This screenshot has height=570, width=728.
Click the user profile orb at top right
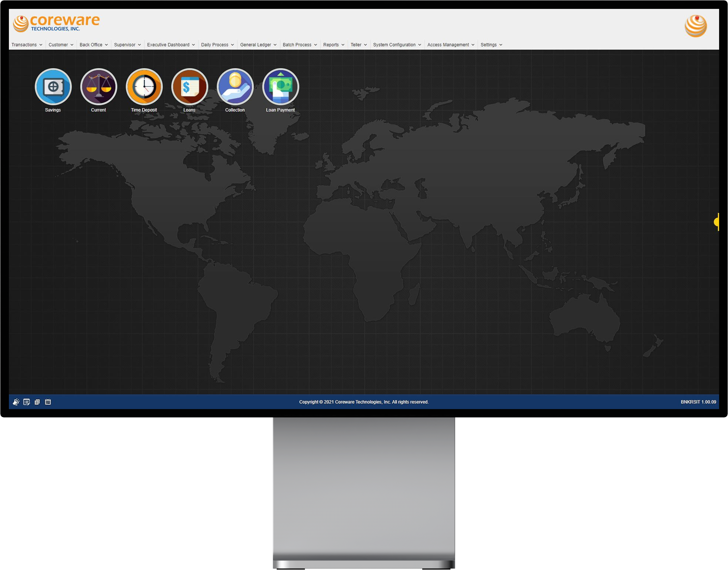[696, 26]
